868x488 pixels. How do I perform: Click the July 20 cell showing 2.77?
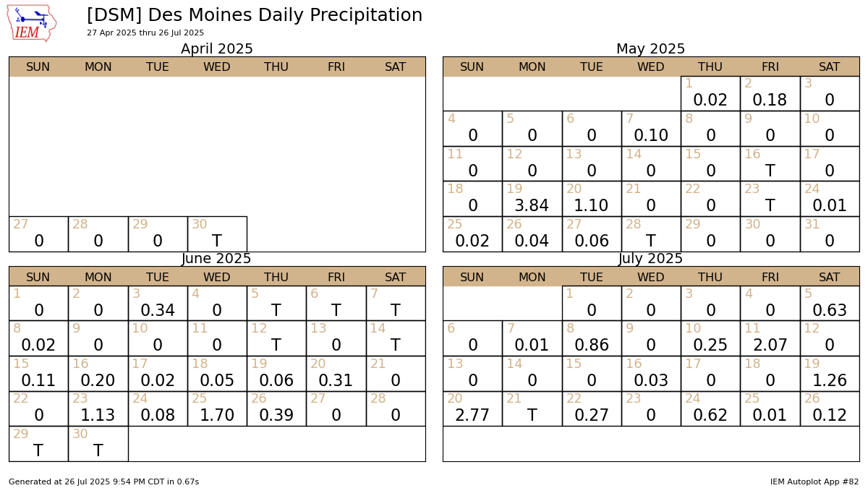click(472, 408)
